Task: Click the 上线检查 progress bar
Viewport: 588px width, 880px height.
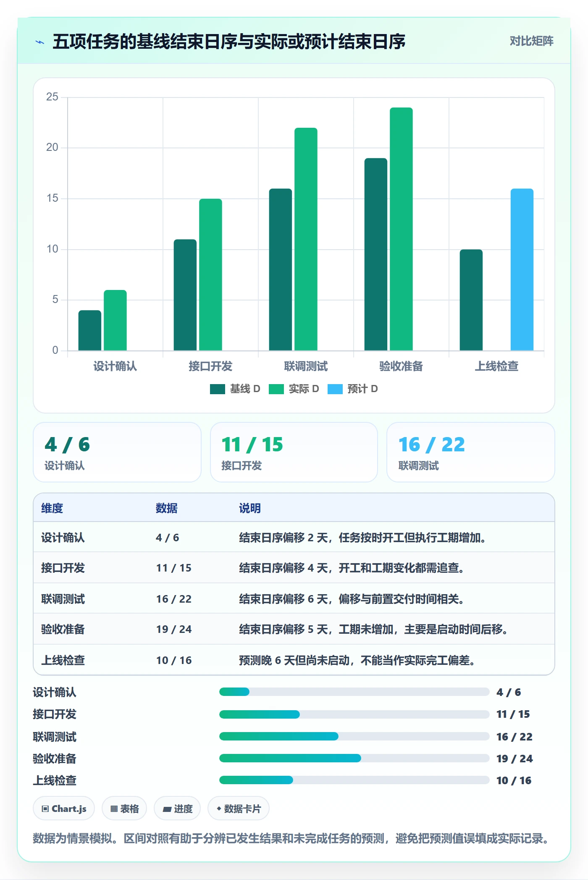Action: [354, 780]
